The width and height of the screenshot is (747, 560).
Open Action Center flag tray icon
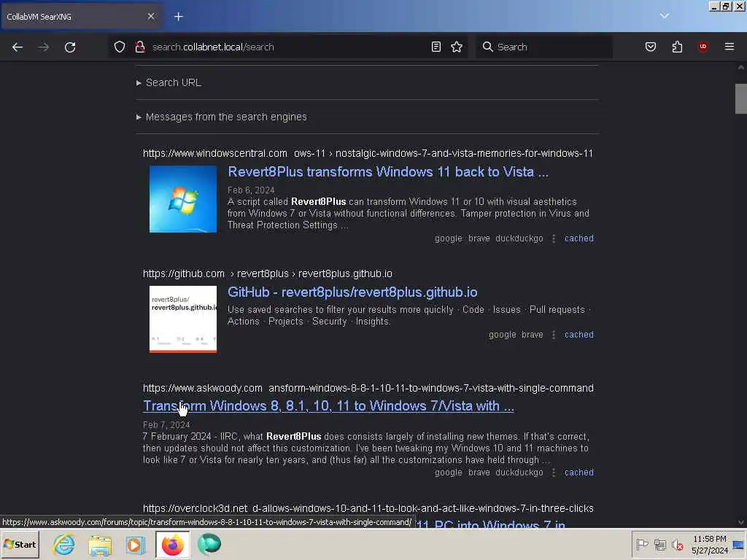tap(642, 544)
